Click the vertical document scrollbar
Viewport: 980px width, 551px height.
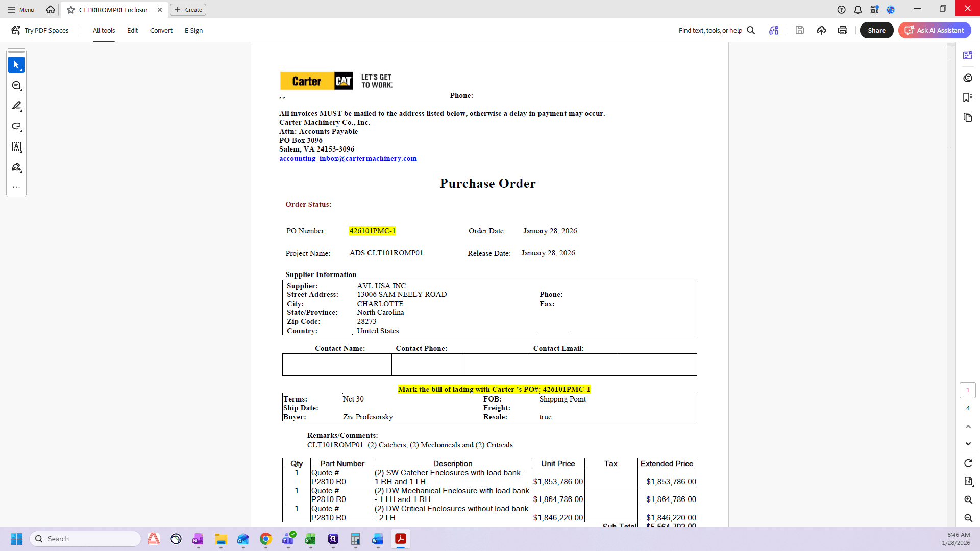951,103
